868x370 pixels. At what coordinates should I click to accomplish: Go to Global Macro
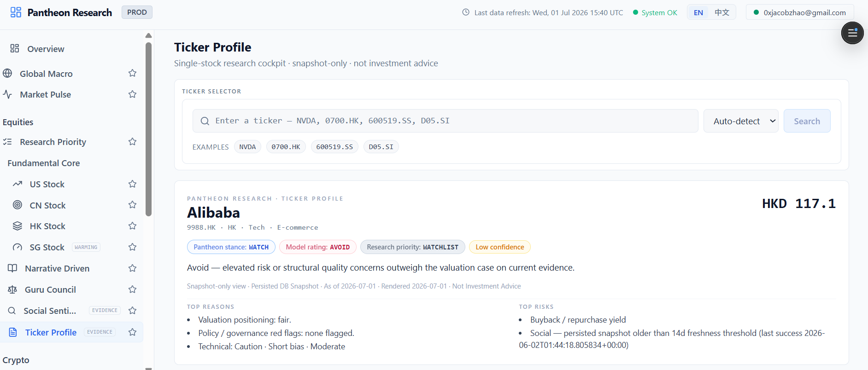tap(46, 74)
